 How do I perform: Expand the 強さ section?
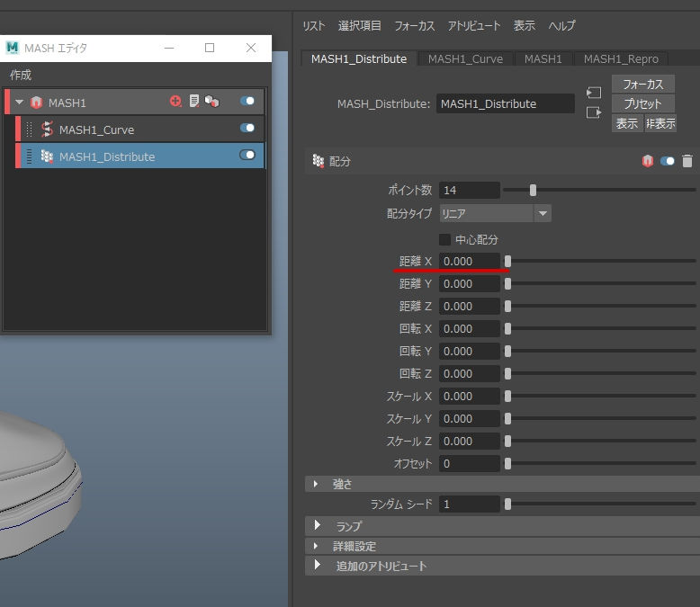pos(316,484)
